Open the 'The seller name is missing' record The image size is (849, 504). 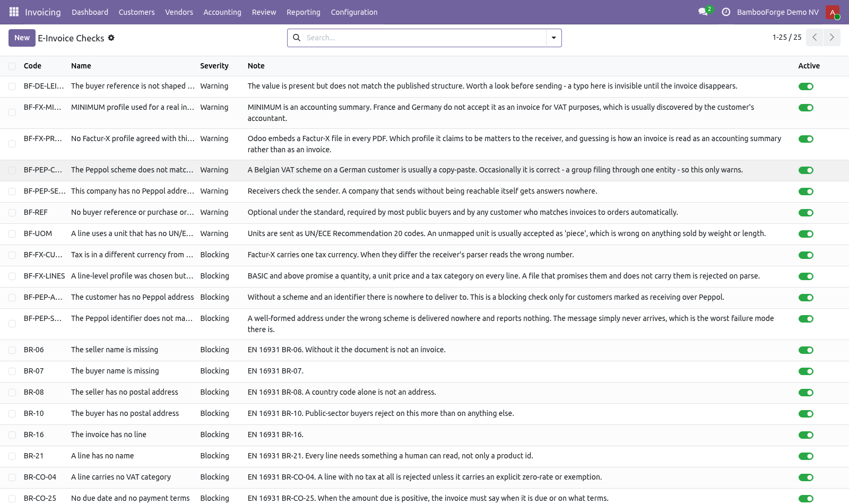click(115, 350)
